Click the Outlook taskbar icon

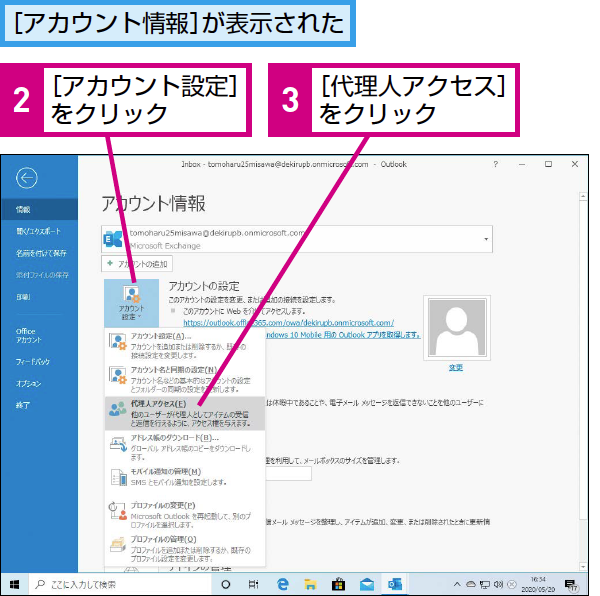point(395,584)
